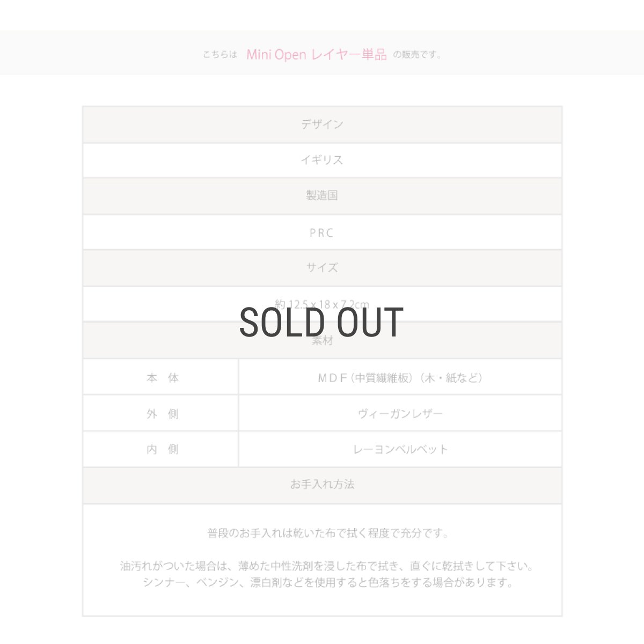The image size is (644, 644).
Task: Click the '本 体' label cell
Action: pos(162,378)
